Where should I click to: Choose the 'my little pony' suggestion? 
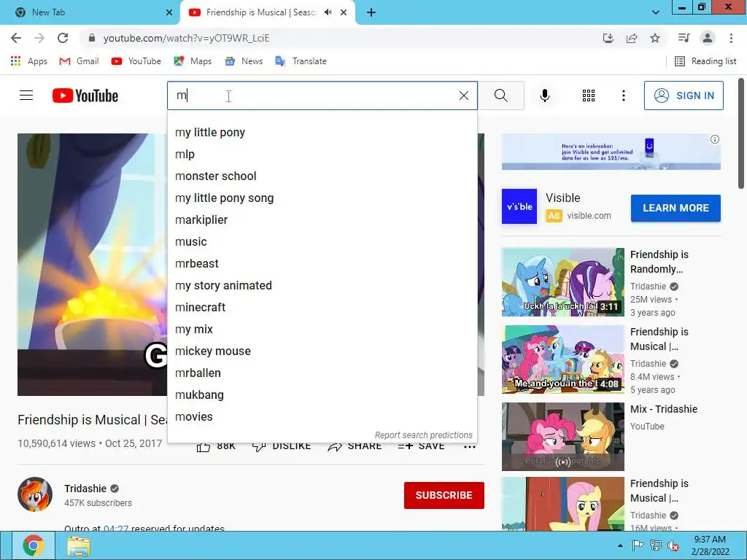[x=322, y=133]
